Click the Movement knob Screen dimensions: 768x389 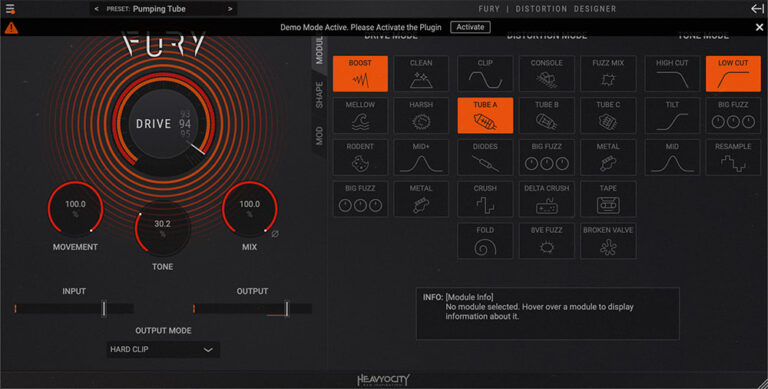click(x=75, y=209)
